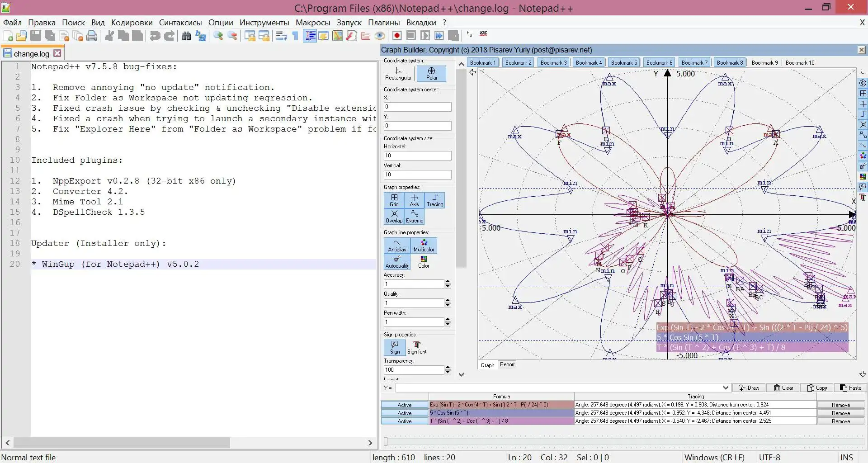
Task: Open the Color picker in line properties
Action: (424, 262)
